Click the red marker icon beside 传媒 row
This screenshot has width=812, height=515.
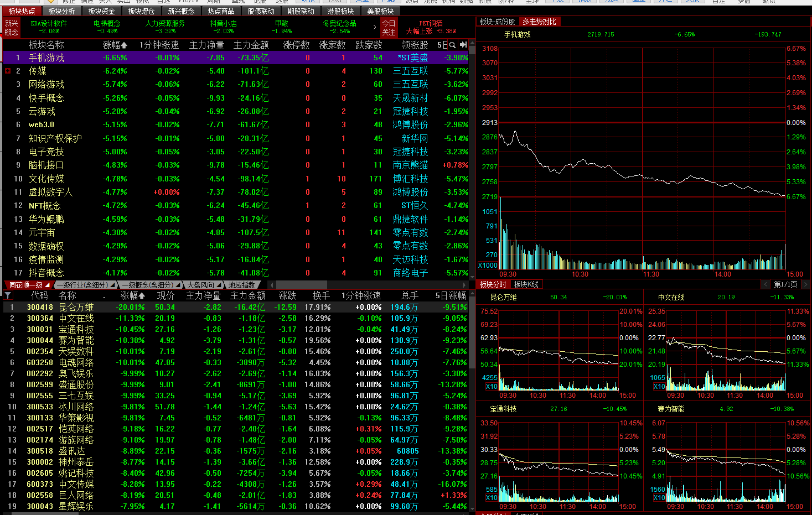coord(8,71)
